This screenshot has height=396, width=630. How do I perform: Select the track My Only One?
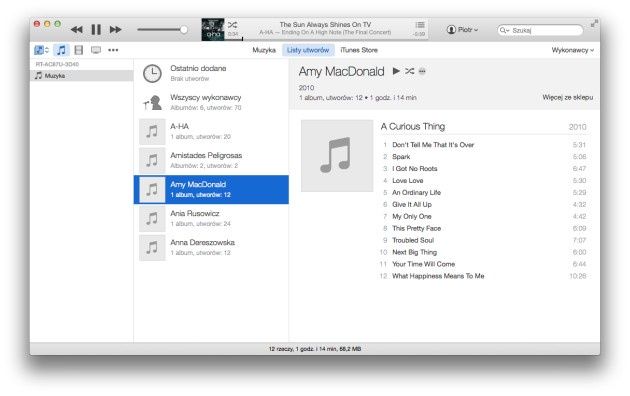(x=484, y=216)
